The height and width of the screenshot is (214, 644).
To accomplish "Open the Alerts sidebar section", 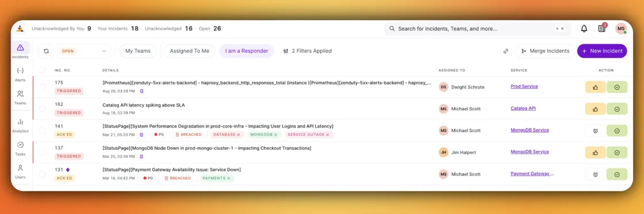I will (x=20, y=74).
